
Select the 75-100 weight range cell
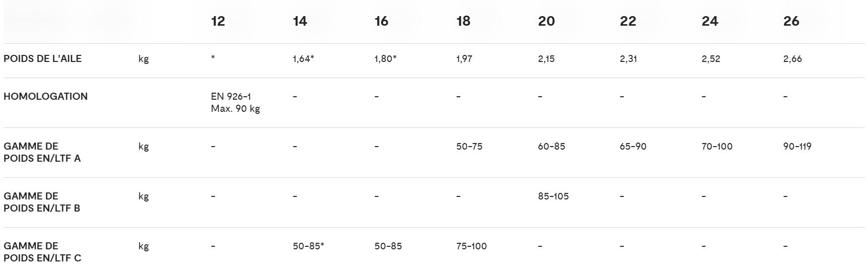(x=471, y=246)
